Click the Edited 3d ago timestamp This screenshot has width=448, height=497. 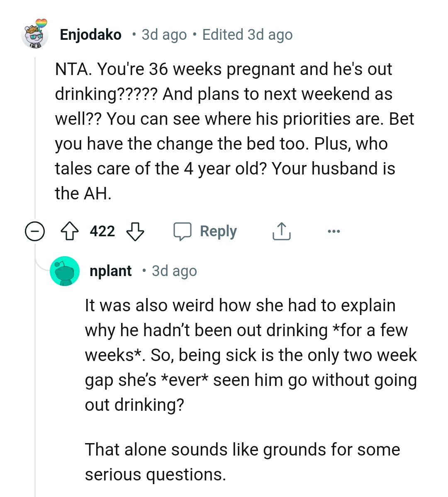click(247, 35)
